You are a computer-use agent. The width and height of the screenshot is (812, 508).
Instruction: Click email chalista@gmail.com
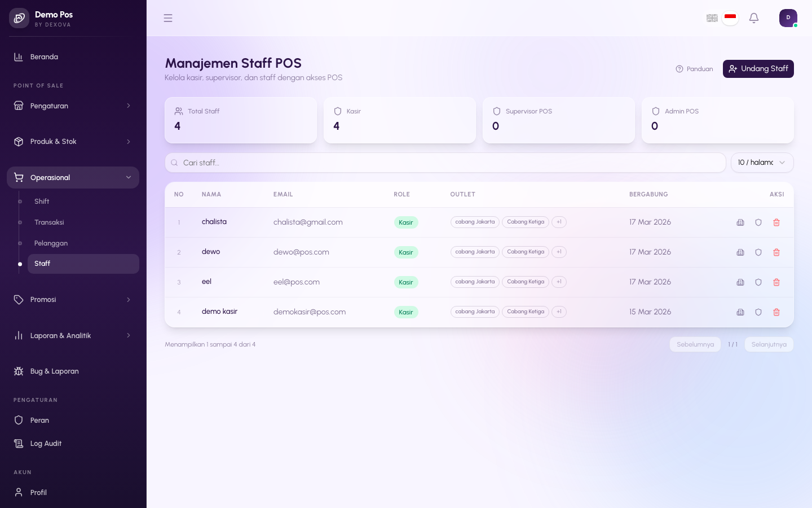click(x=308, y=222)
